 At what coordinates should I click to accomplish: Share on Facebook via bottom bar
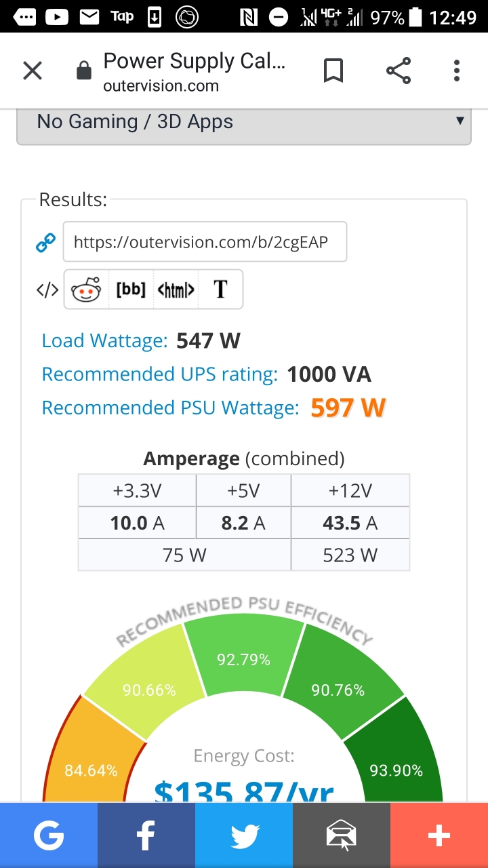[146, 835]
